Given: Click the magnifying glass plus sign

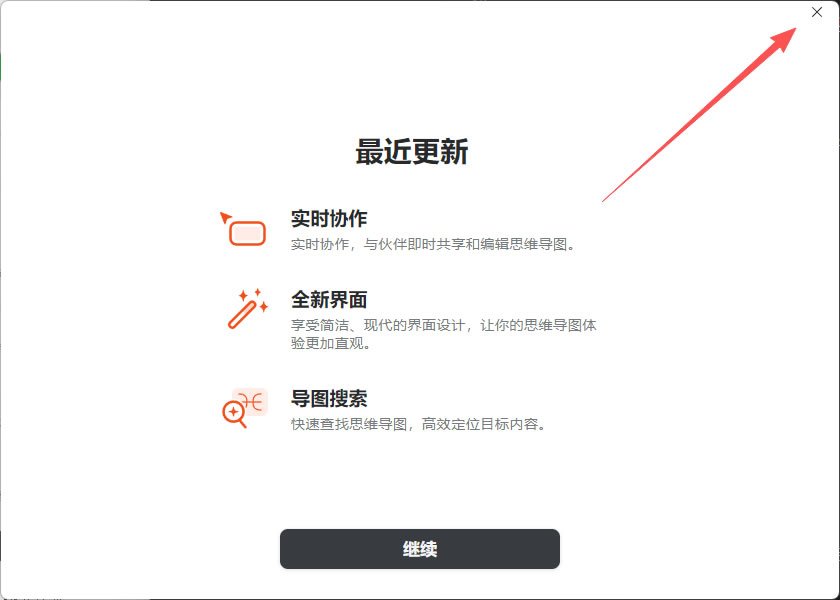Looking at the screenshot, I should 234,412.
